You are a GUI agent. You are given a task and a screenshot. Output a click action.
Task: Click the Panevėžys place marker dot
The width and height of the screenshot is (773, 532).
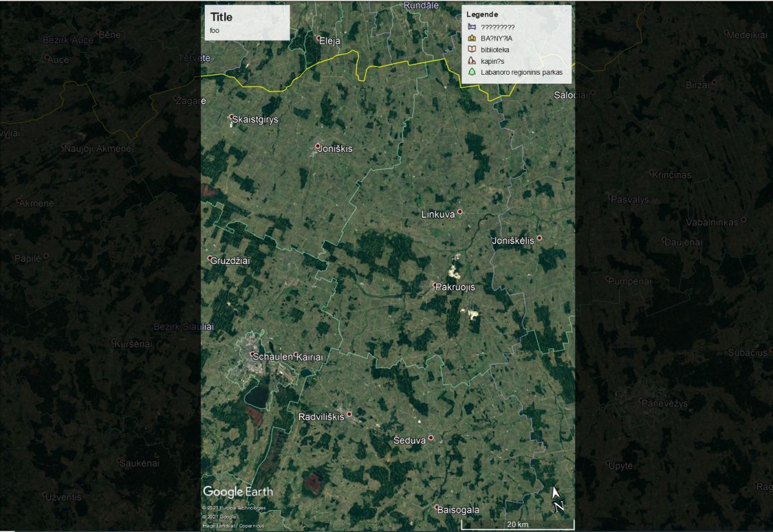(641, 402)
